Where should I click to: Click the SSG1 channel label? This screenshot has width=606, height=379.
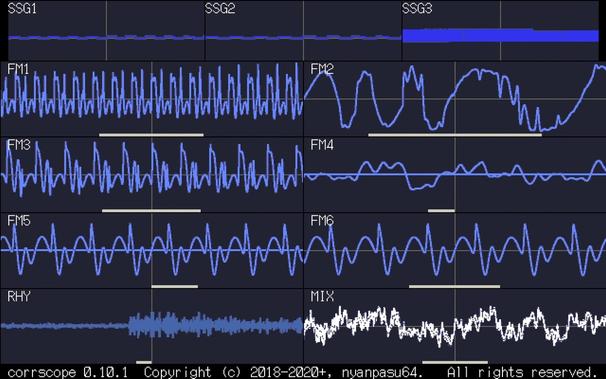point(22,9)
